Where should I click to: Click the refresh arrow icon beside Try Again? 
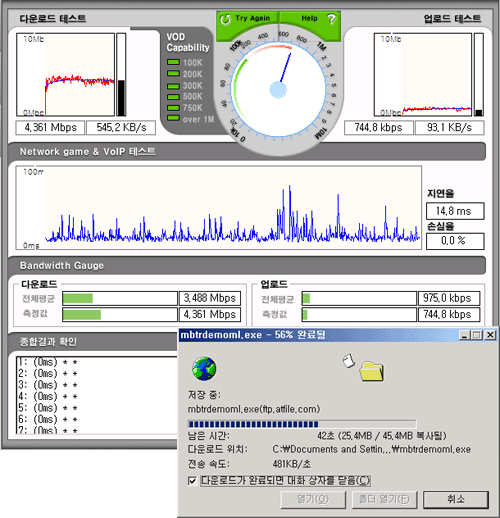pos(225,19)
